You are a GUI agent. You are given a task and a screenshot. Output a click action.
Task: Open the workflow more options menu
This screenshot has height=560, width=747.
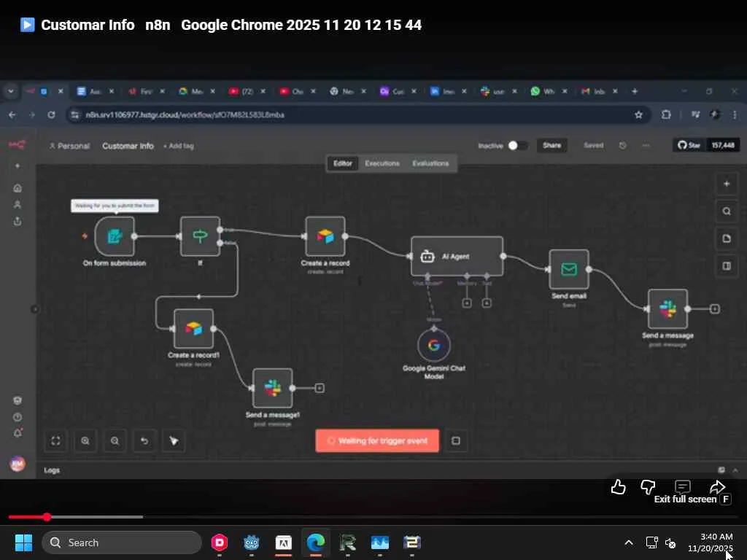click(646, 146)
